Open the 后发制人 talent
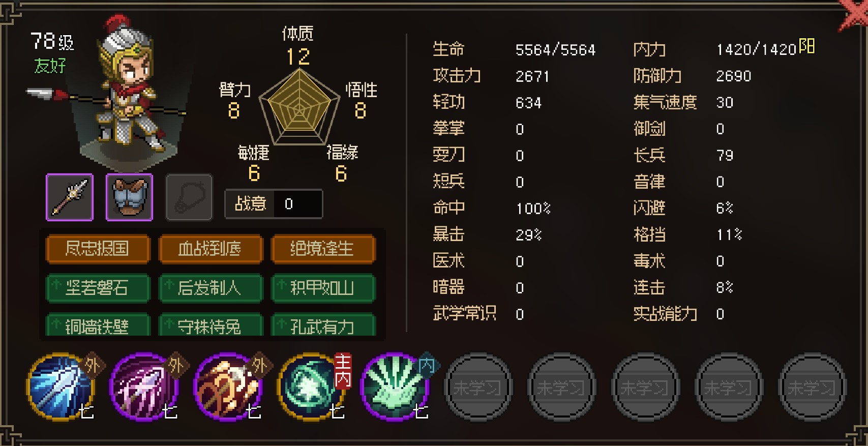 pos(210,288)
